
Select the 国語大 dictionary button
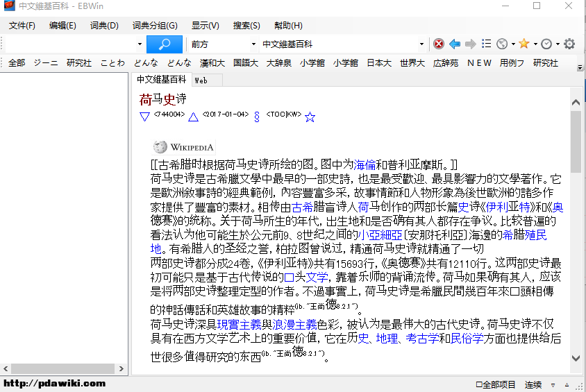[246, 62]
